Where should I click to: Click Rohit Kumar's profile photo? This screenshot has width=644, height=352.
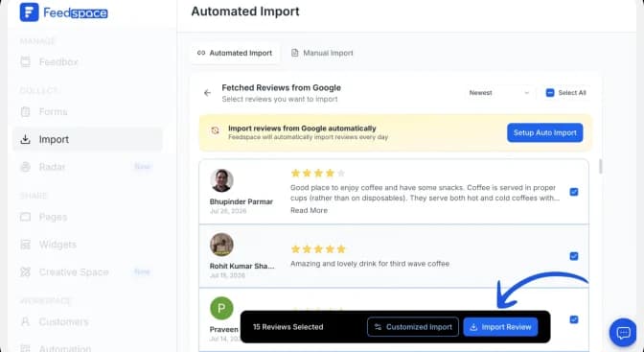pos(221,245)
